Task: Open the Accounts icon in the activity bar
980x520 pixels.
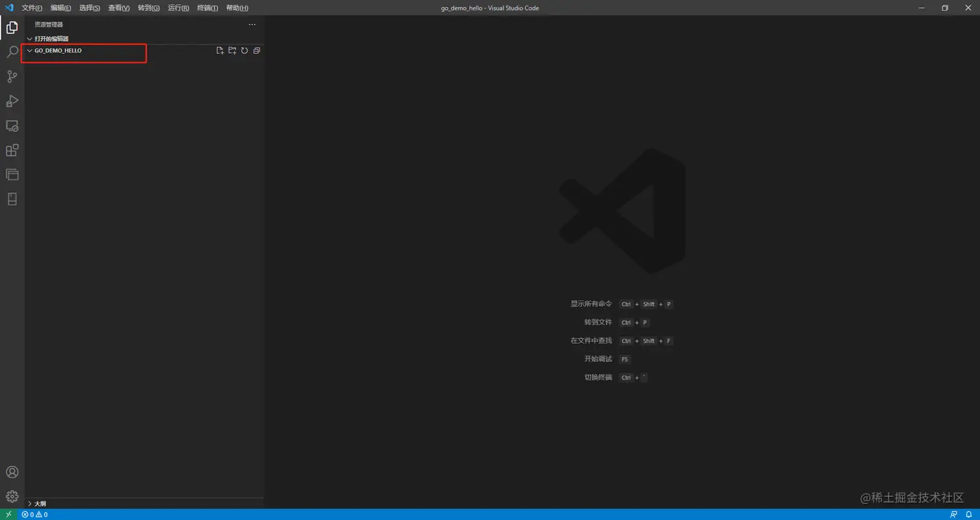Action: [x=12, y=472]
